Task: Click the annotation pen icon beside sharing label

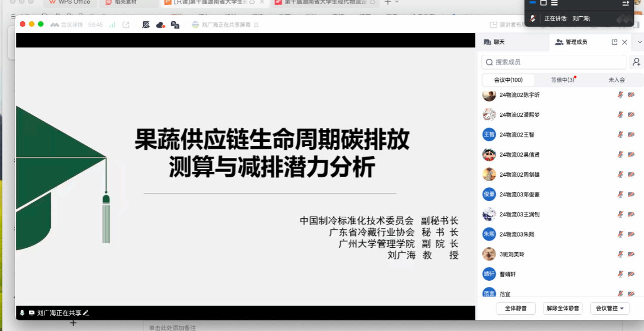Action: point(86,313)
